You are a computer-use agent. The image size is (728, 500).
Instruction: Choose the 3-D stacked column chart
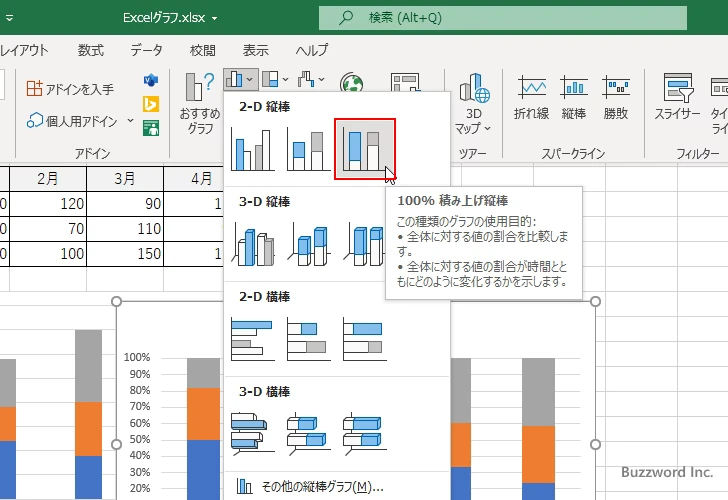(x=308, y=244)
